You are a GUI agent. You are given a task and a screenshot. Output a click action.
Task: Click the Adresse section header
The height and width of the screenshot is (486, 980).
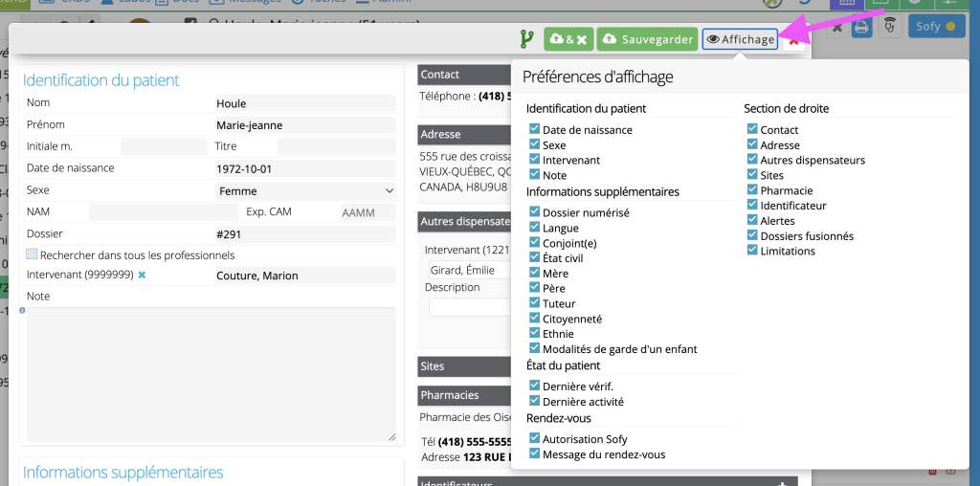(464, 134)
